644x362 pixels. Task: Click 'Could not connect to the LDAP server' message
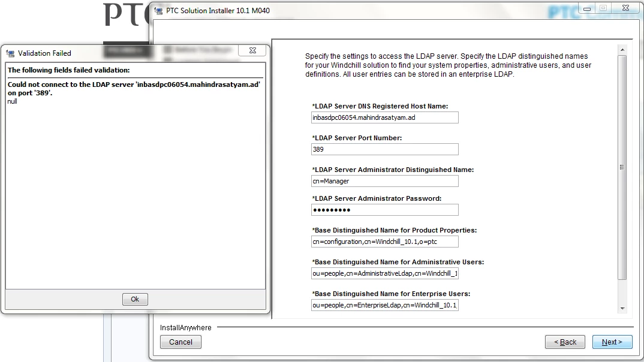(x=134, y=89)
